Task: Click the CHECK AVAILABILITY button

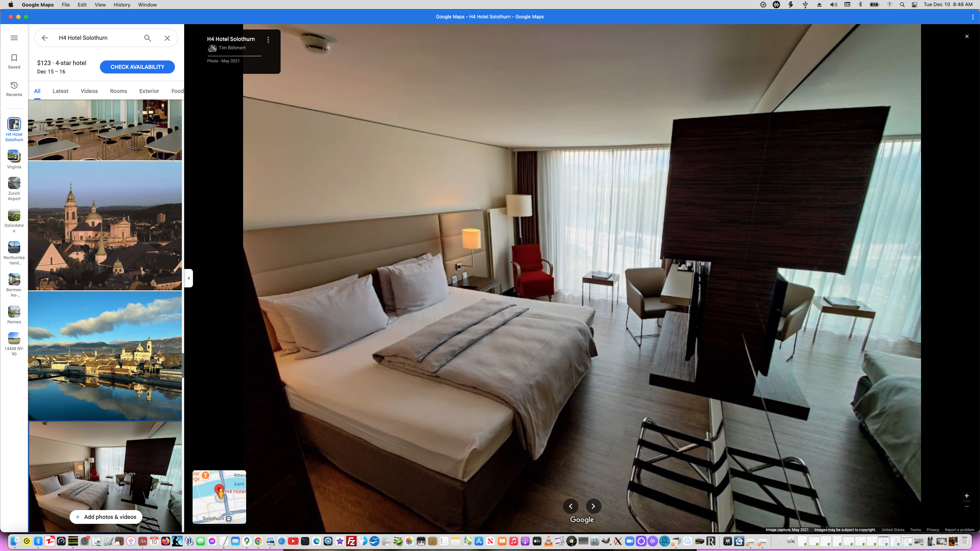Action: [x=137, y=67]
